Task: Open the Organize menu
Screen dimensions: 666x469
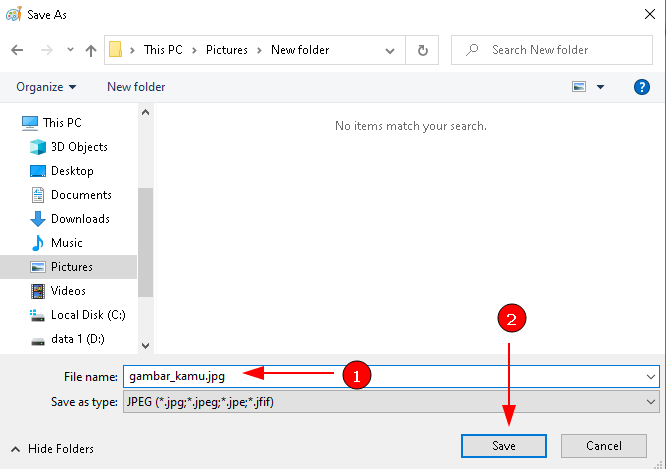Action: [x=45, y=87]
